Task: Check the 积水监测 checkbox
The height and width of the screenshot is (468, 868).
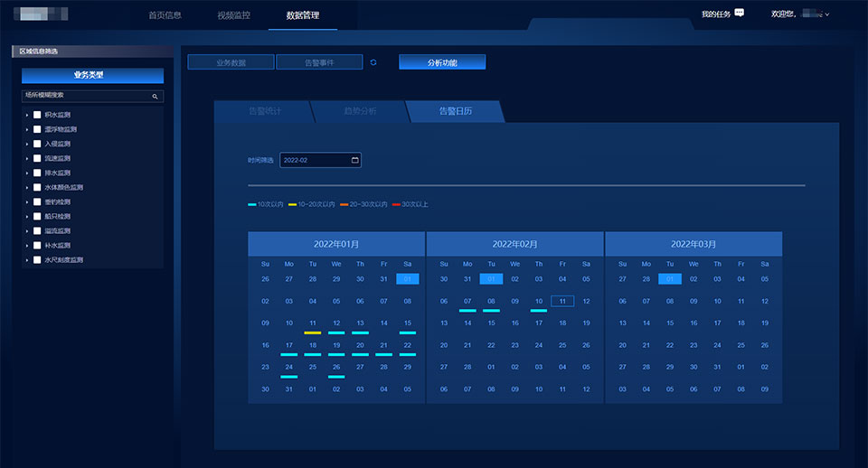Action: pos(37,115)
